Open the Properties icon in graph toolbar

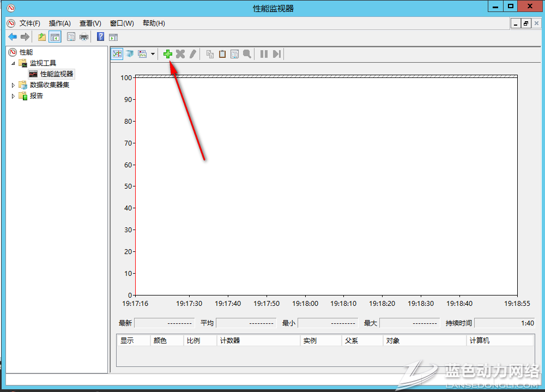[234, 54]
